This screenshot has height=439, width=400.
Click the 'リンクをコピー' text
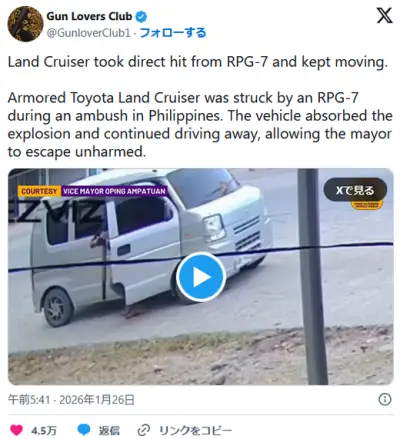[195, 430]
